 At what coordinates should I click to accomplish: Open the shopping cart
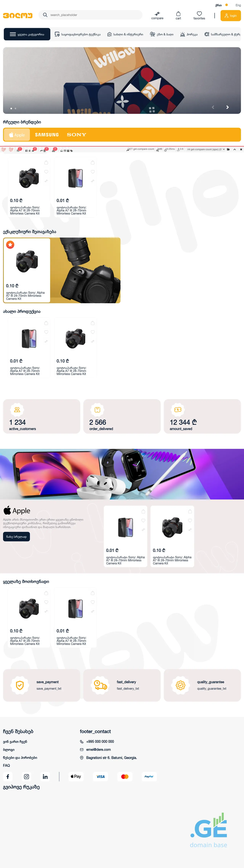coord(178,15)
